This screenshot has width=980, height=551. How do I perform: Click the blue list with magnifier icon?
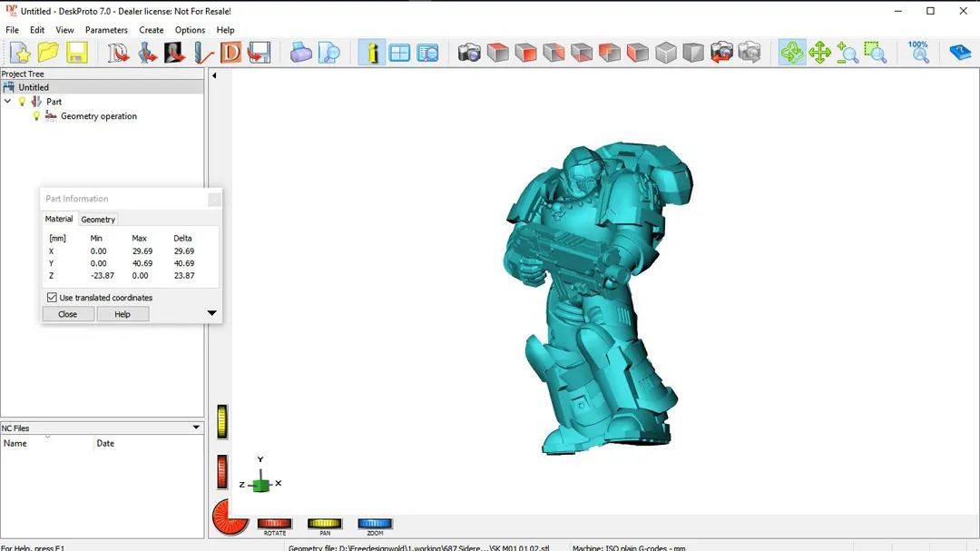(427, 53)
